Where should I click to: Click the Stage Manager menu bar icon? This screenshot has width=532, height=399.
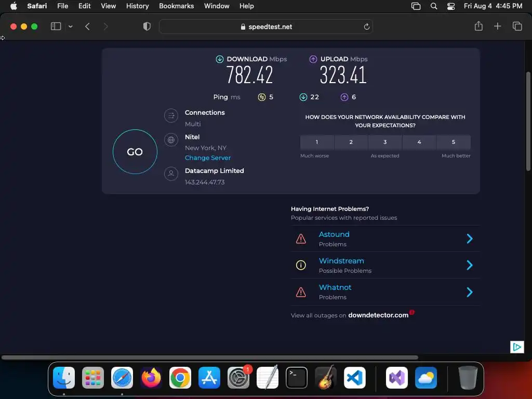416,6
